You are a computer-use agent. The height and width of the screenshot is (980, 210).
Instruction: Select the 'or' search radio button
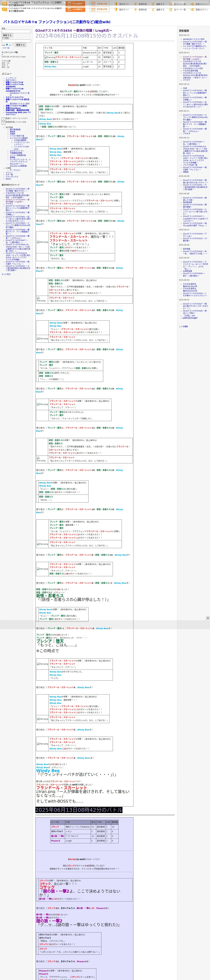pyautogui.click(x=13, y=45)
